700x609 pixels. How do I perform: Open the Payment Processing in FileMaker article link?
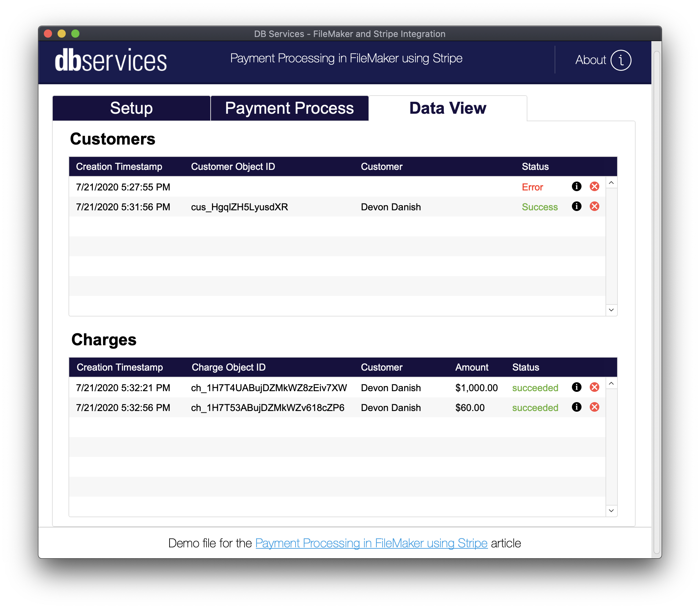371,543
